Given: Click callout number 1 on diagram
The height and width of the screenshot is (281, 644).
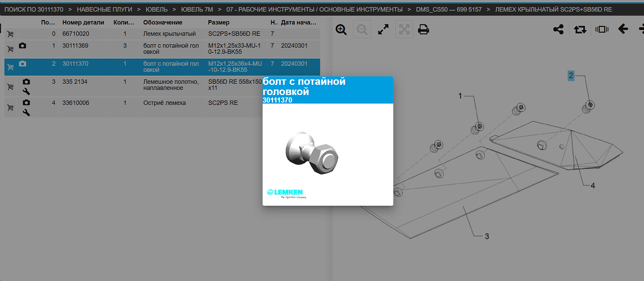Looking at the screenshot, I should click(x=460, y=96).
